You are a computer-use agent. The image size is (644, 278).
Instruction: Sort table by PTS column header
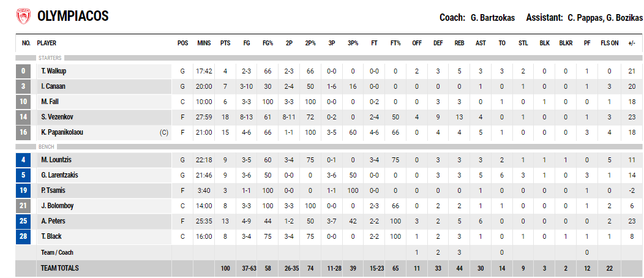tap(225, 43)
